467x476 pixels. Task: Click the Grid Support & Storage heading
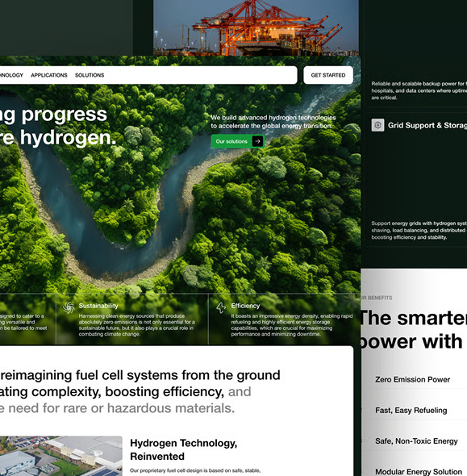(427, 125)
